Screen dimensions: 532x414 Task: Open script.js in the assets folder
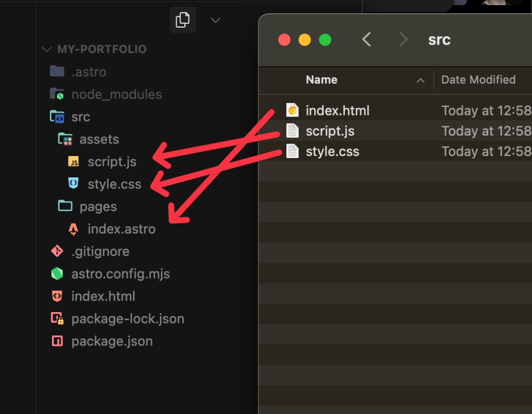[x=112, y=162]
